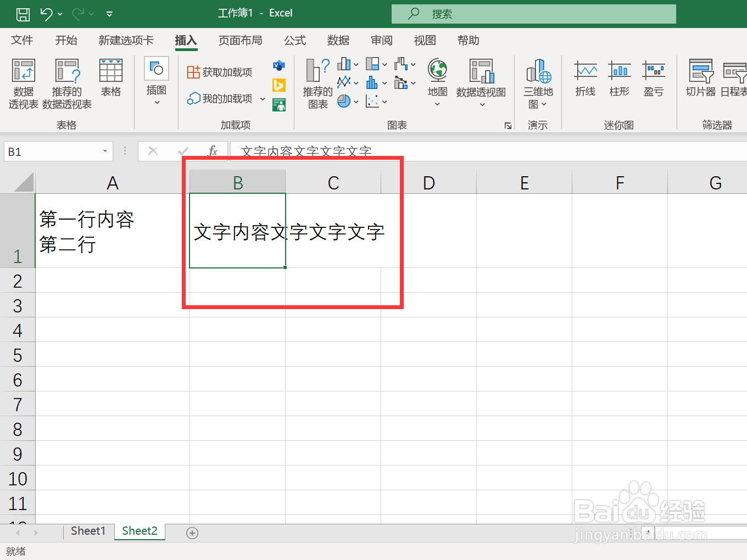Click the Get Add-ins (获取加载项) button
747x560 pixels.
tap(219, 71)
